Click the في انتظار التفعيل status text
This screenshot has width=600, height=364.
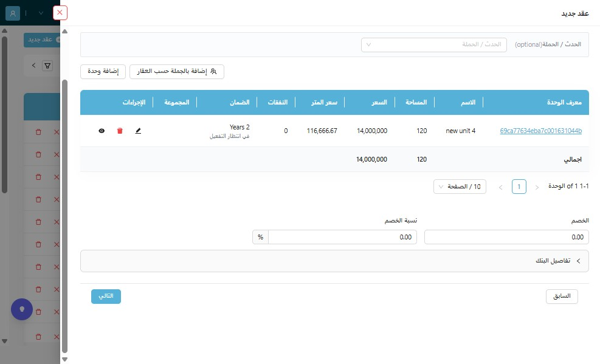229,137
